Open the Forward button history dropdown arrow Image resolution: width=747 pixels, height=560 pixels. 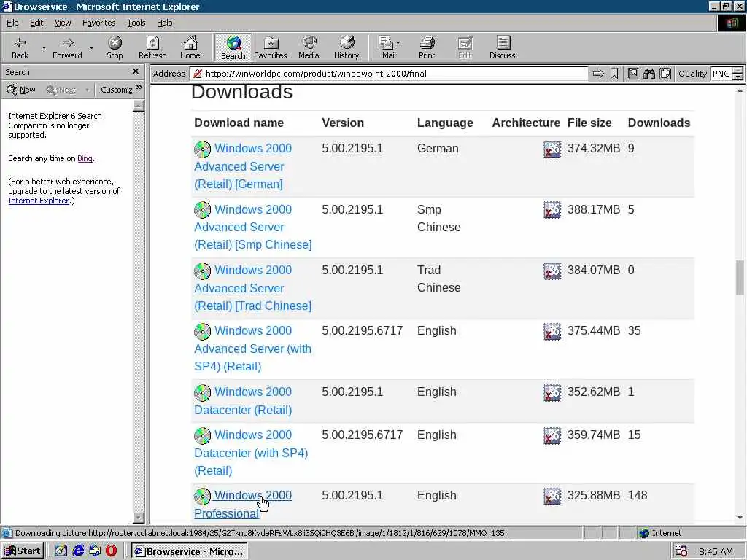[91, 48]
